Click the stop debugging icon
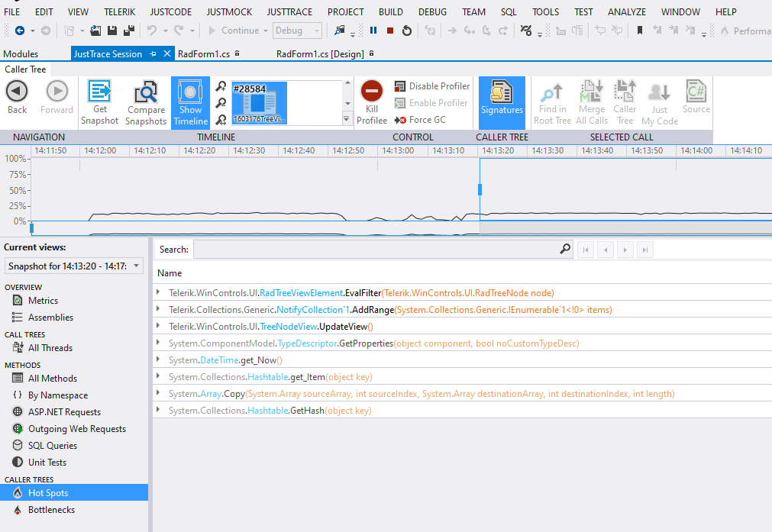Image resolution: width=772 pixels, height=532 pixels. (390, 31)
